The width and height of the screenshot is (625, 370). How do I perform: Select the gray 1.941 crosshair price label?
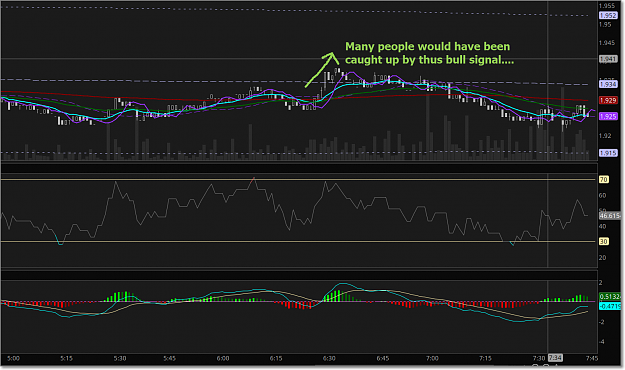608,59
